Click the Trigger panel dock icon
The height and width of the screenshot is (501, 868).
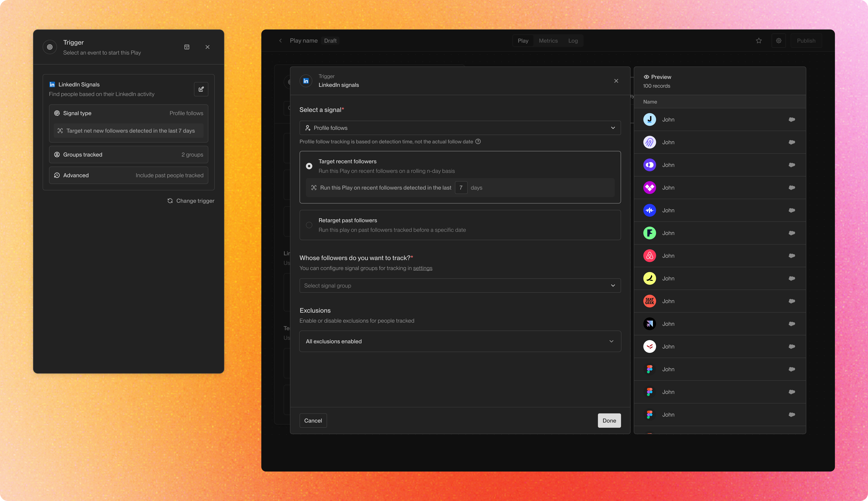(187, 47)
